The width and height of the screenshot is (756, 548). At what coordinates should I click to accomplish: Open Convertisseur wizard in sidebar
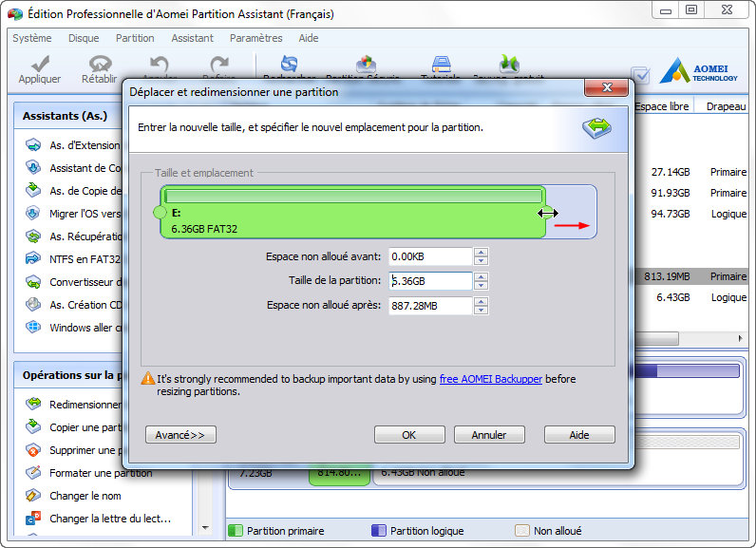pos(85,282)
